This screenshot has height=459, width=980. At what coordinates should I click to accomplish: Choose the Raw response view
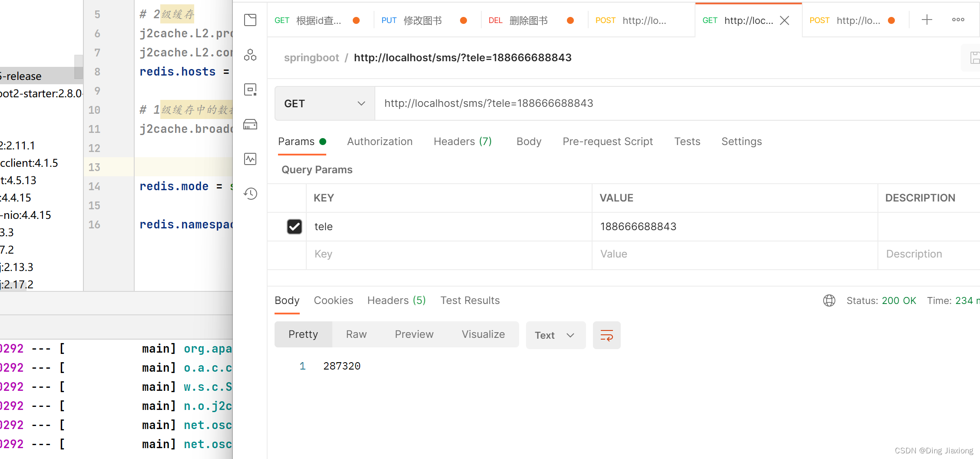[356, 334]
